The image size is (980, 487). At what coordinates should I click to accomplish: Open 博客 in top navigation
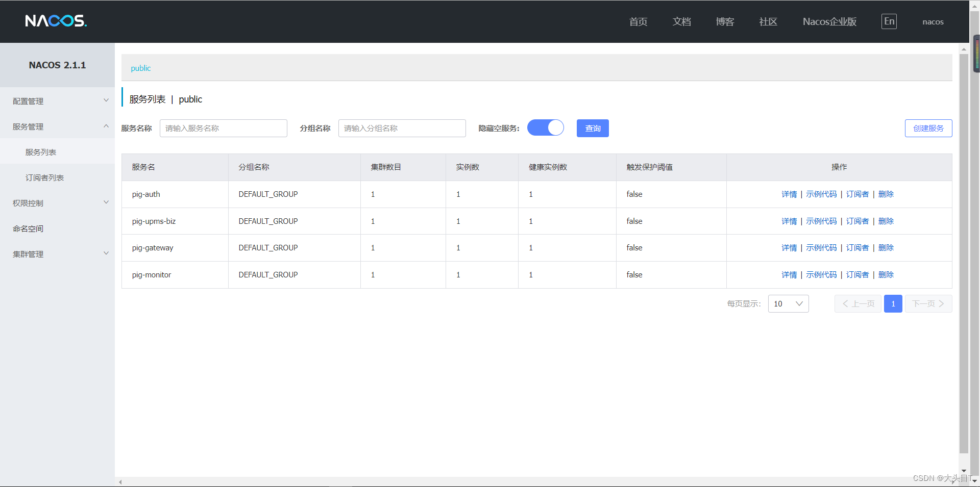pos(725,21)
